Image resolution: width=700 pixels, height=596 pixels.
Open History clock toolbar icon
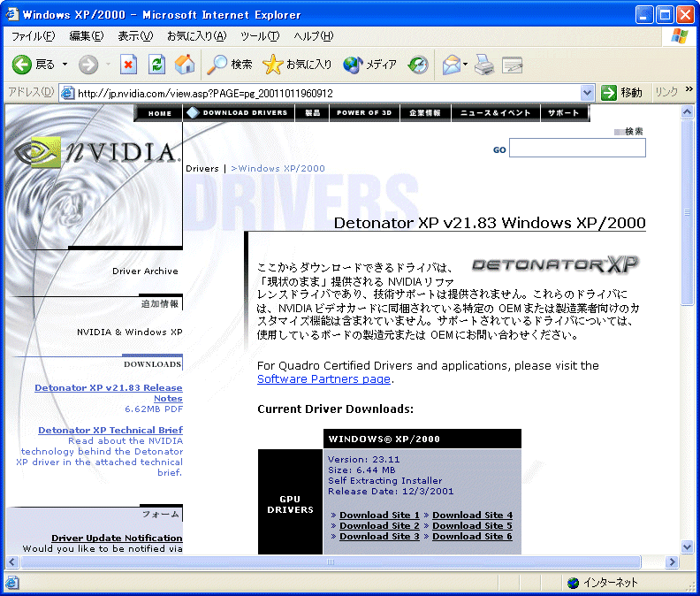tap(418, 65)
